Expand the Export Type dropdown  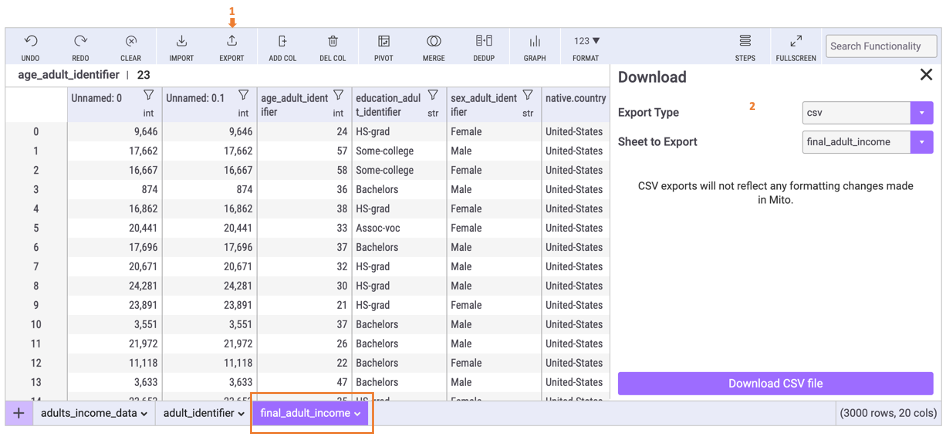pos(922,112)
